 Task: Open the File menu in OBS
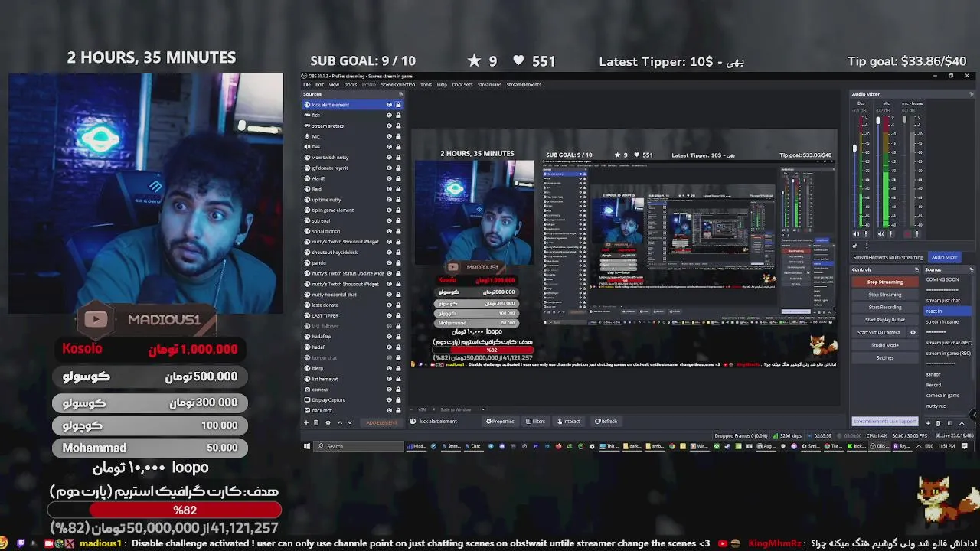(x=307, y=85)
